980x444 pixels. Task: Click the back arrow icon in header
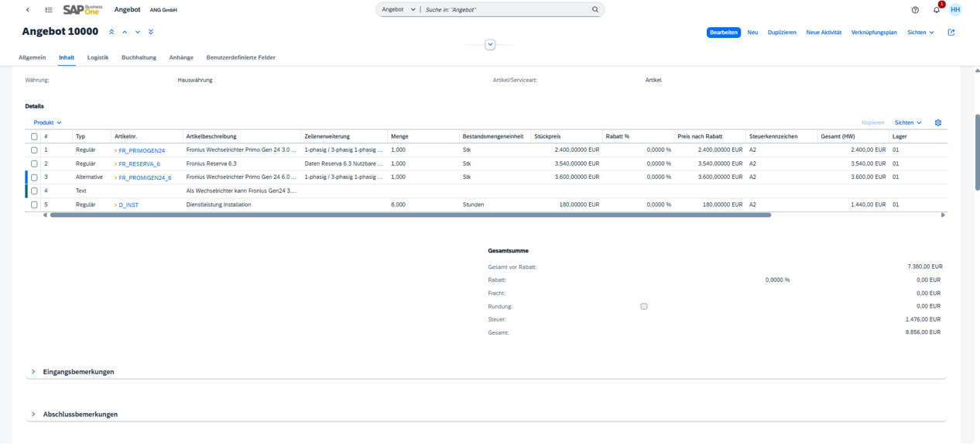[x=28, y=10]
